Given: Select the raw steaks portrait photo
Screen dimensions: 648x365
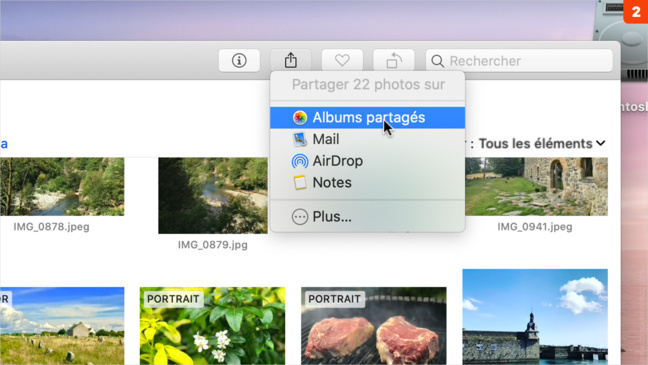Looking at the screenshot, I should (374, 326).
